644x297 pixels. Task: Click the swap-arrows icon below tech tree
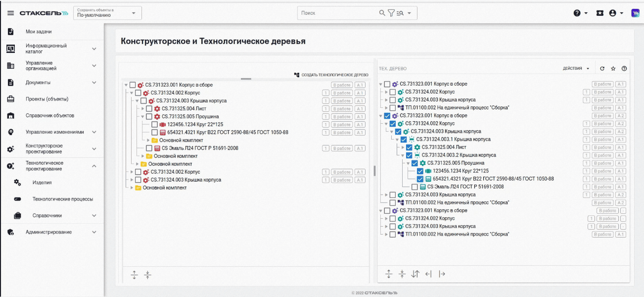415,274
